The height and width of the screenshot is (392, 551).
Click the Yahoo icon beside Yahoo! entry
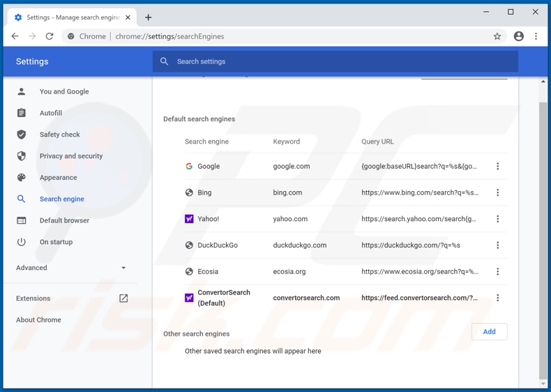pos(189,219)
